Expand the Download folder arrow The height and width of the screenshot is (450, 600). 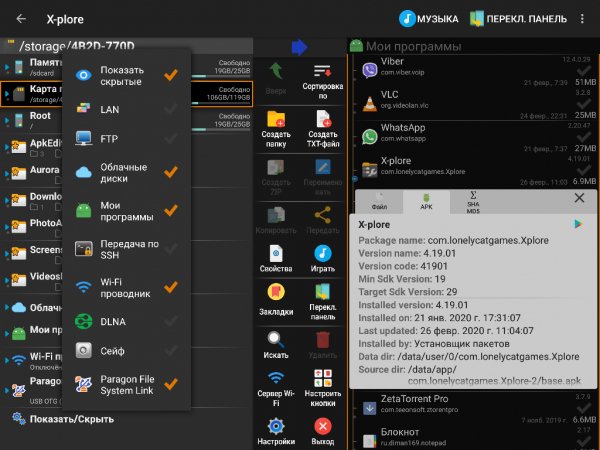point(7,201)
